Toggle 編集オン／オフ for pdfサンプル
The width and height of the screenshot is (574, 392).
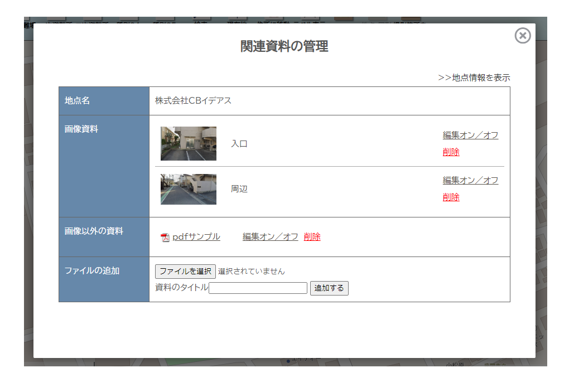click(271, 236)
